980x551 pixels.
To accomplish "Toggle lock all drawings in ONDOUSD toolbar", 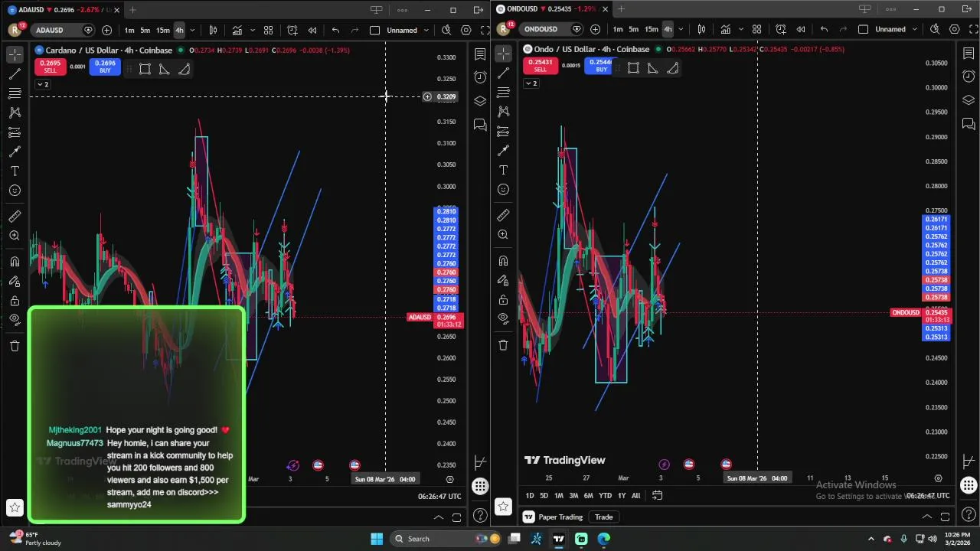I will tap(503, 299).
